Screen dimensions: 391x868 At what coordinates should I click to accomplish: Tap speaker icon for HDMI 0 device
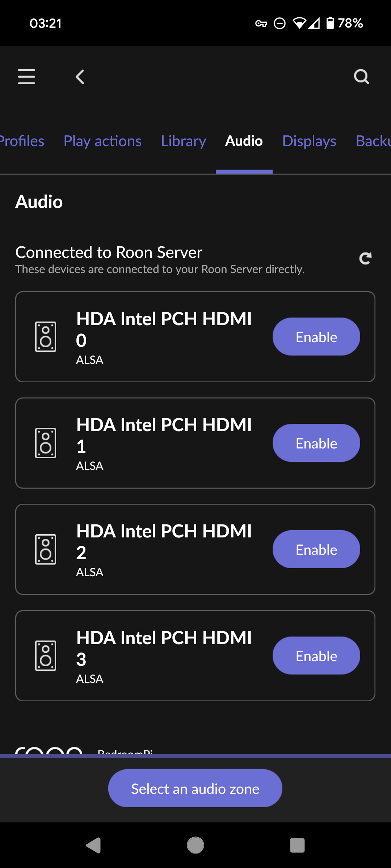46,337
